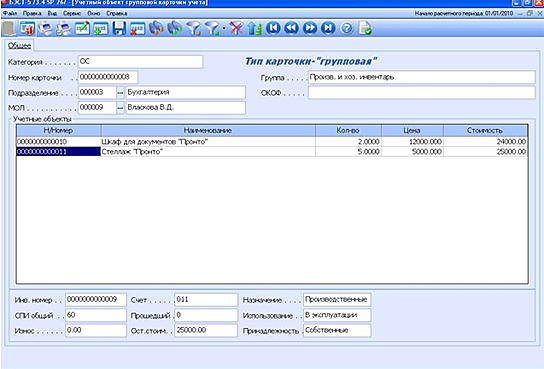Open the Справка menu
544x369 pixels.
tap(117, 14)
